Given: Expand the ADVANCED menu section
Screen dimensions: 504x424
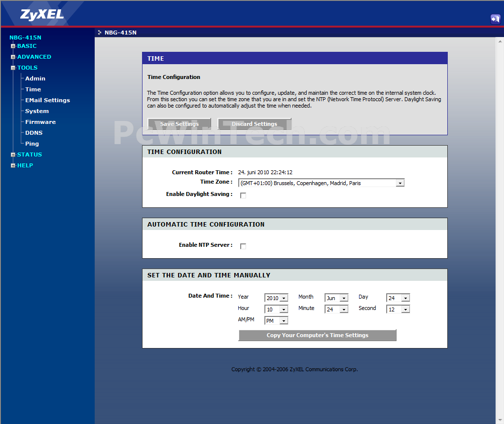Looking at the screenshot, I should pos(34,57).
